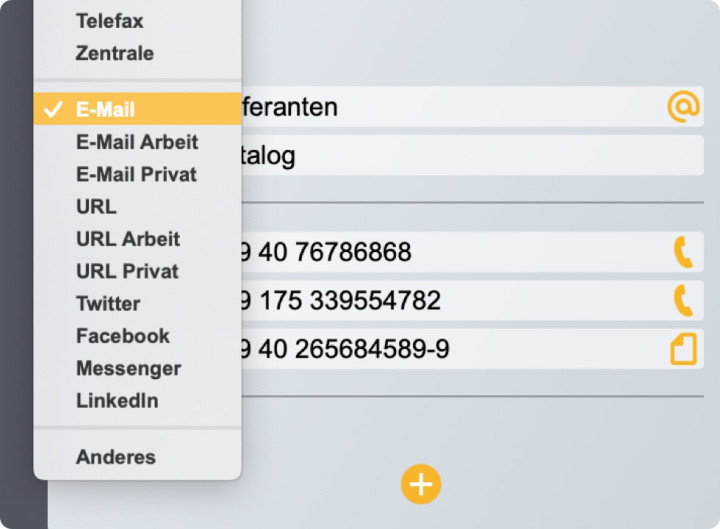Select the URL menu item

96,207
